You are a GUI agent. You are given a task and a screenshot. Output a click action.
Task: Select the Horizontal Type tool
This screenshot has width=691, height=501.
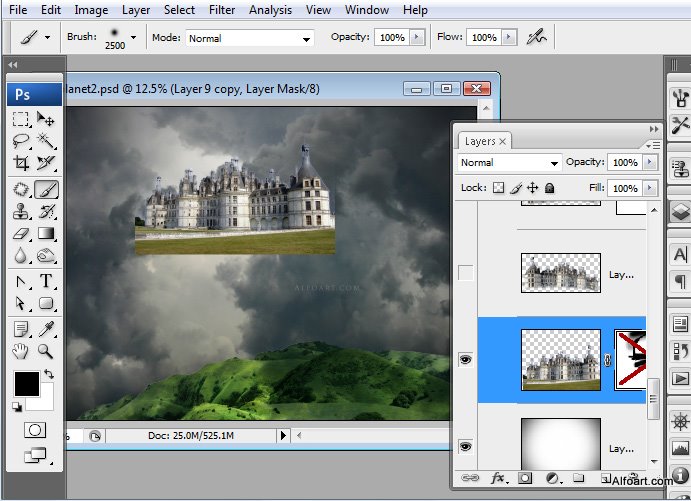(46, 281)
